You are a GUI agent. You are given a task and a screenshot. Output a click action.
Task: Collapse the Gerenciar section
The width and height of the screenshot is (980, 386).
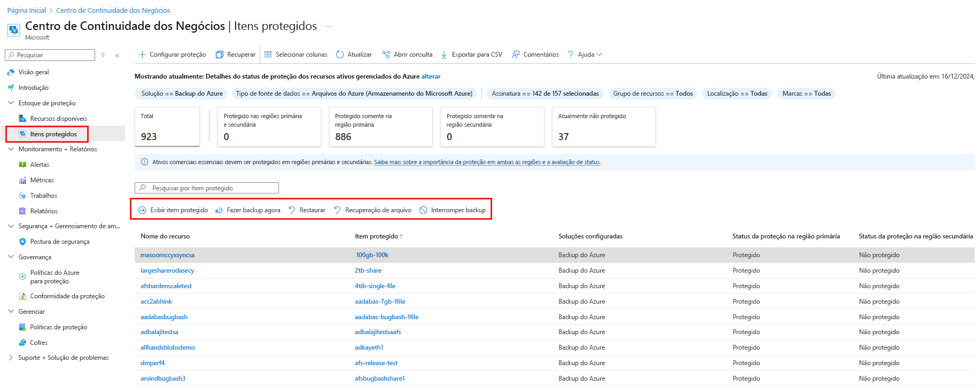tap(11, 312)
